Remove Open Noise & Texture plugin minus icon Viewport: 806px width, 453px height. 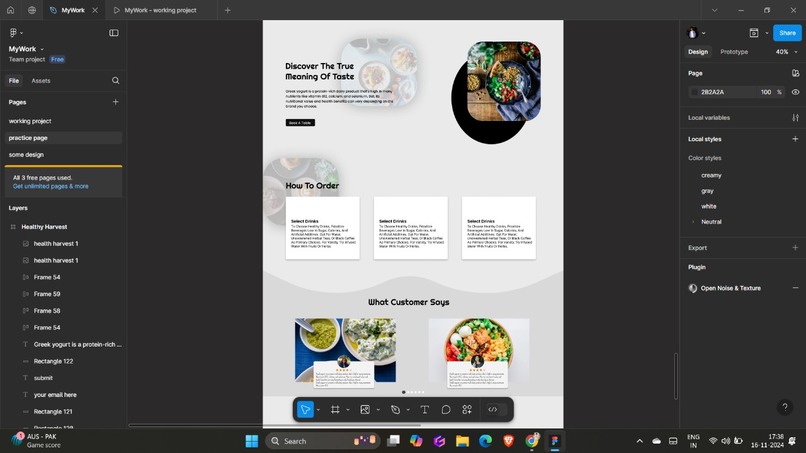point(795,288)
